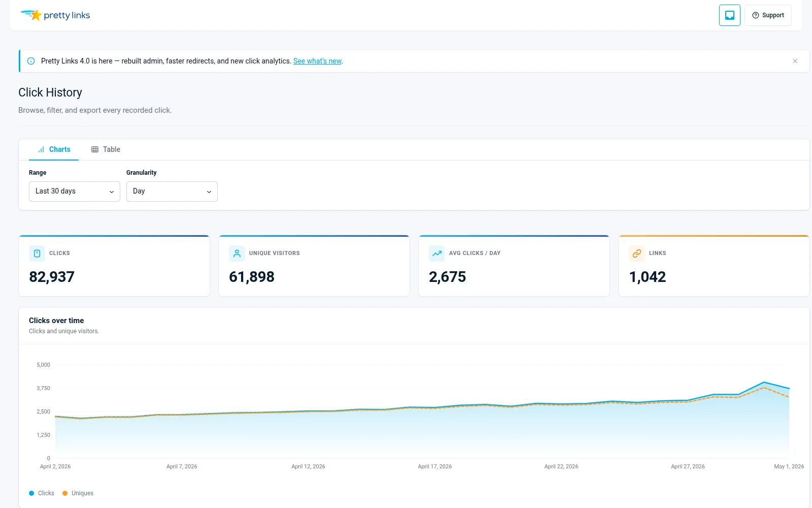The width and height of the screenshot is (812, 508).
Task: Click the person icon on Unique Visitors card
Action: point(237,253)
